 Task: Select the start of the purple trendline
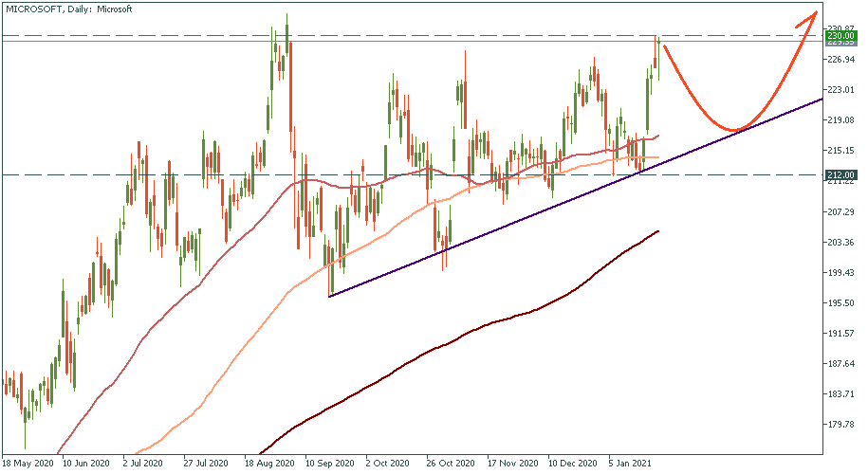click(x=329, y=297)
